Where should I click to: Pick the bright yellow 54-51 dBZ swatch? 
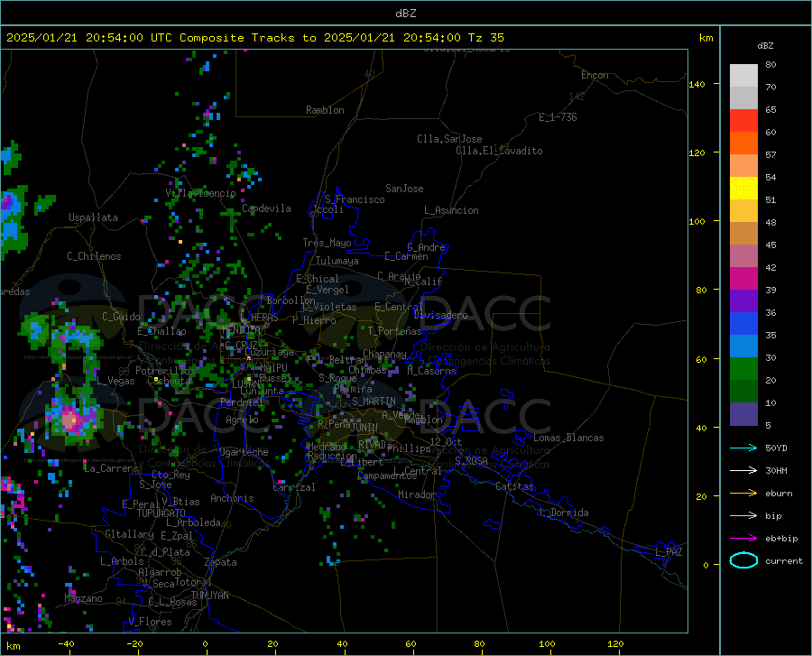tap(743, 189)
